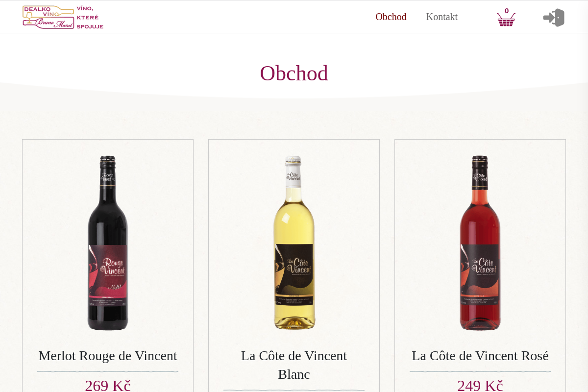Viewport: 588px width, 392px height.
Task: Click the Rouge de Vincent label on Merlot bottle
Action: point(108,273)
